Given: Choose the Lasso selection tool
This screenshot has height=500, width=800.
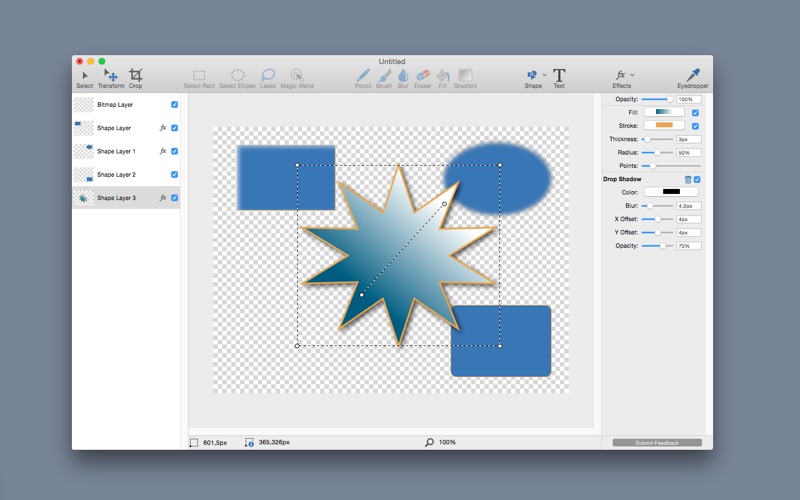Looking at the screenshot, I should pos(268,79).
